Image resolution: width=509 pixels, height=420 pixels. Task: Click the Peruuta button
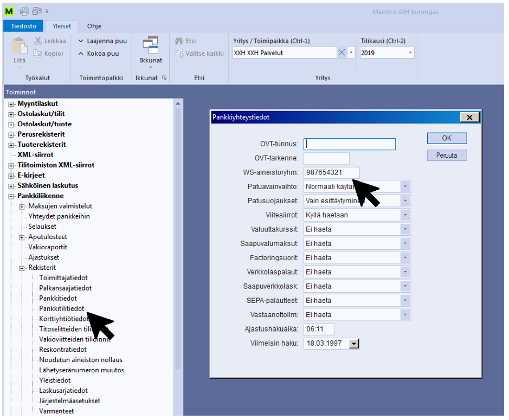coord(446,155)
